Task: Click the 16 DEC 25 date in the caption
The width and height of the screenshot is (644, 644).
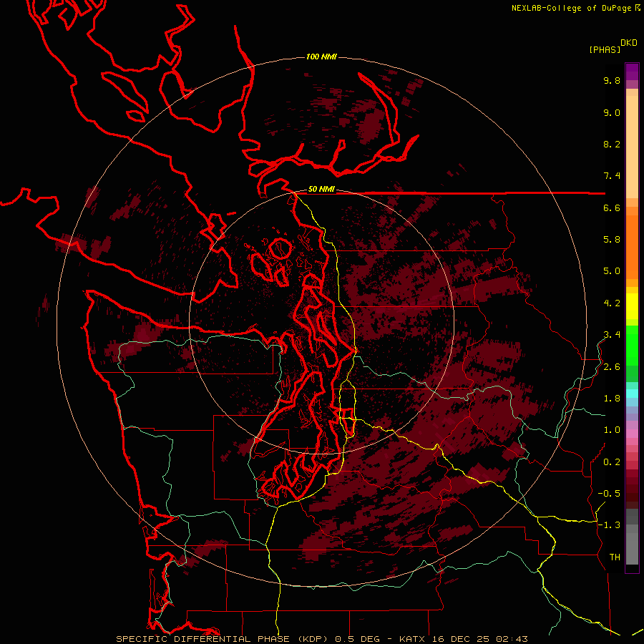Action: click(462, 639)
